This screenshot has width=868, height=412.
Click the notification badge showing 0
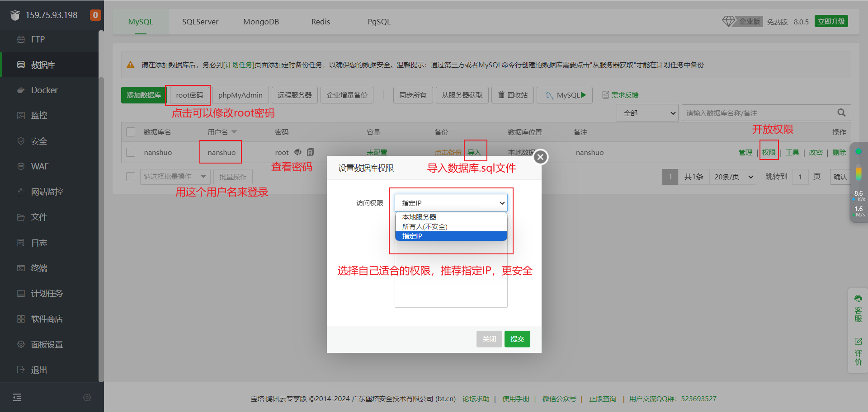click(95, 15)
